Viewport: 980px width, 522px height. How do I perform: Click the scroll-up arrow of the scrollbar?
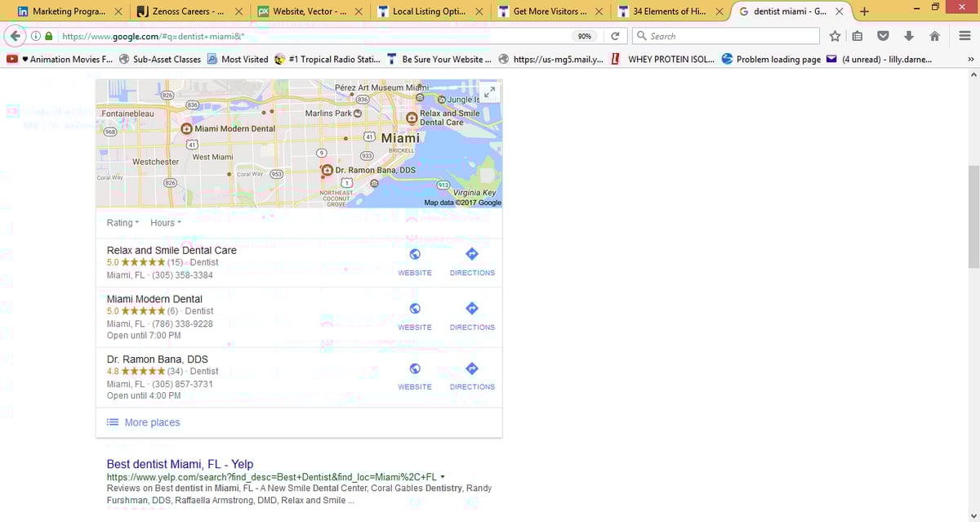point(973,74)
